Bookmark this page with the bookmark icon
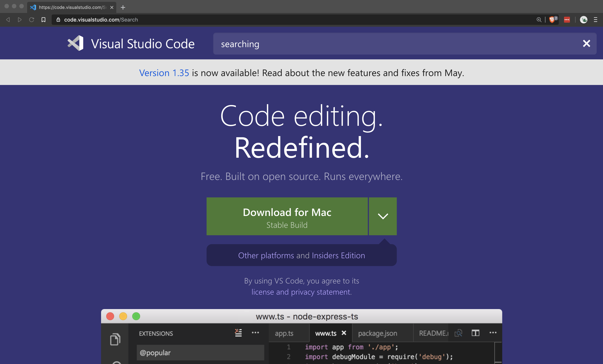Image resolution: width=603 pixels, height=364 pixels. pyautogui.click(x=43, y=20)
